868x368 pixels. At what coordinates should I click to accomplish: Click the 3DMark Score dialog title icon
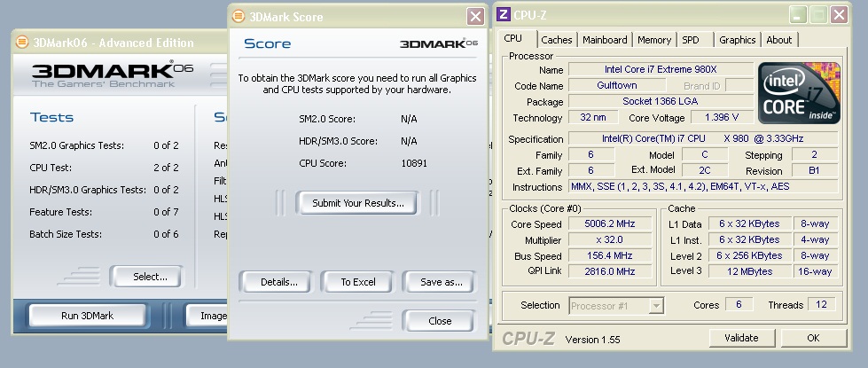tap(238, 17)
